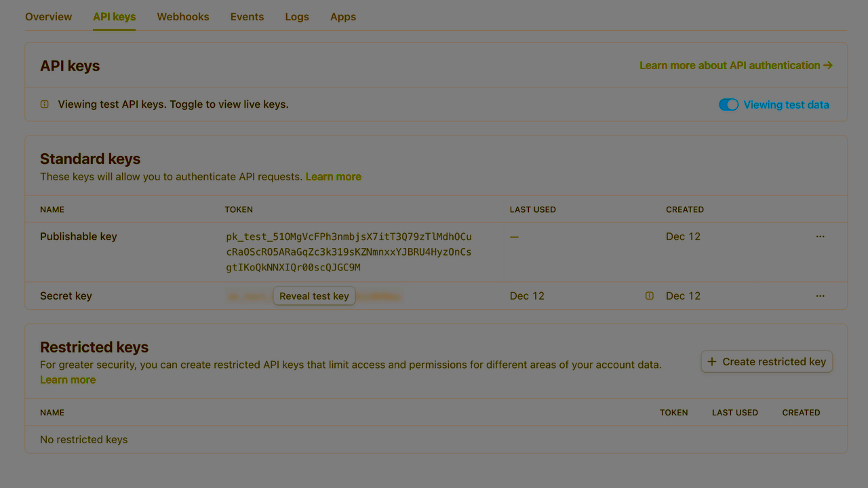
Task: Click Learn more under Standard keys
Action: point(333,176)
